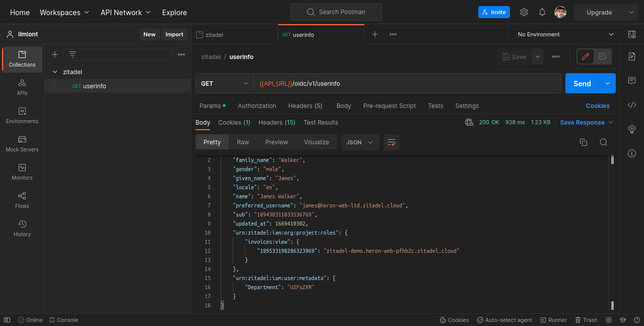Send the request
The height and width of the screenshot is (326, 644).
582,83
